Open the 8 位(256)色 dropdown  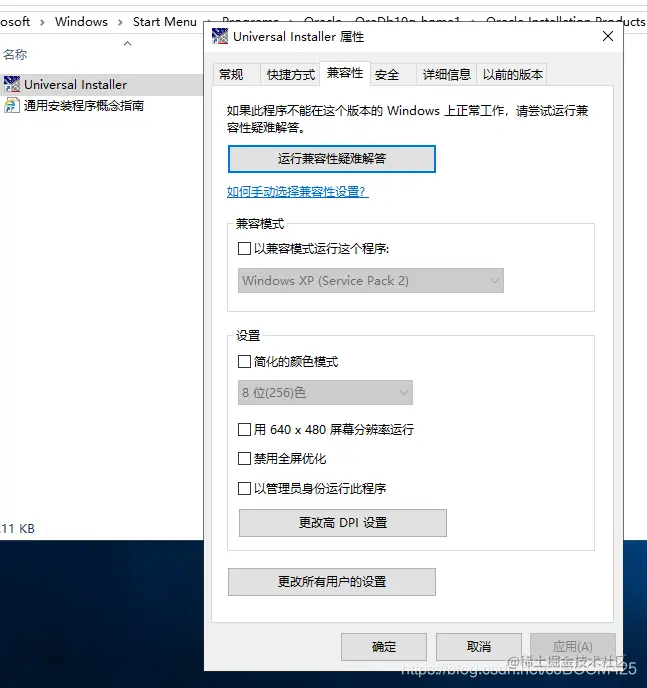[325, 392]
